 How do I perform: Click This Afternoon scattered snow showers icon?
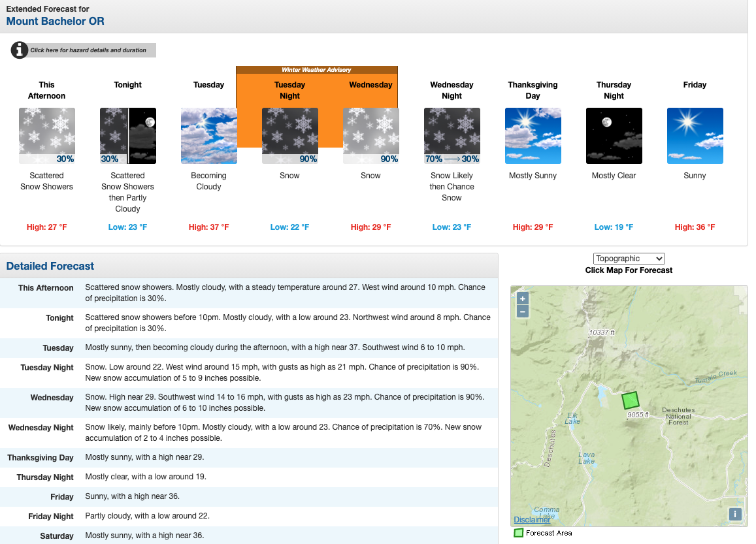pos(47,136)
